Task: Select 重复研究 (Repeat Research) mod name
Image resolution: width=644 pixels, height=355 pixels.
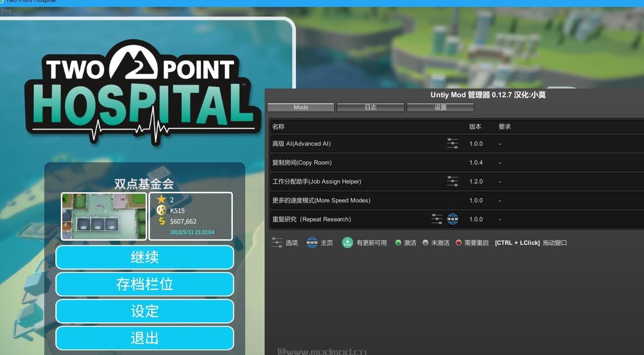Action: click(x=312, y=219)
